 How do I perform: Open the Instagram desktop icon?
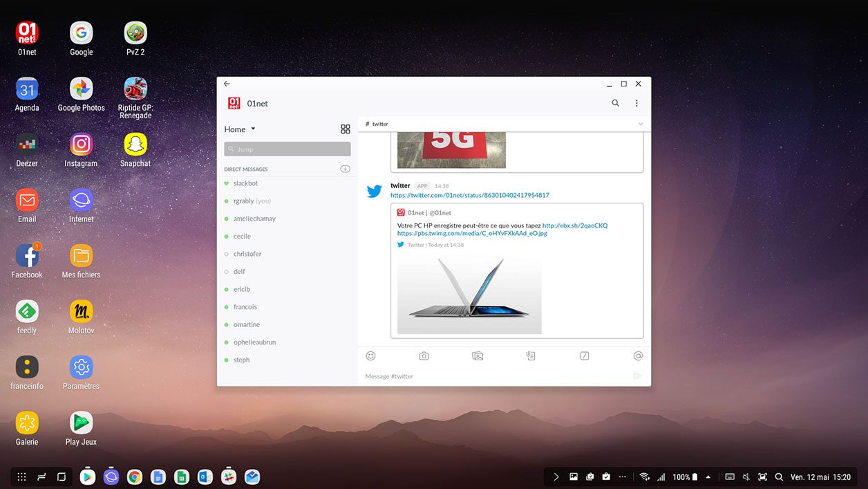click(81, 145)
